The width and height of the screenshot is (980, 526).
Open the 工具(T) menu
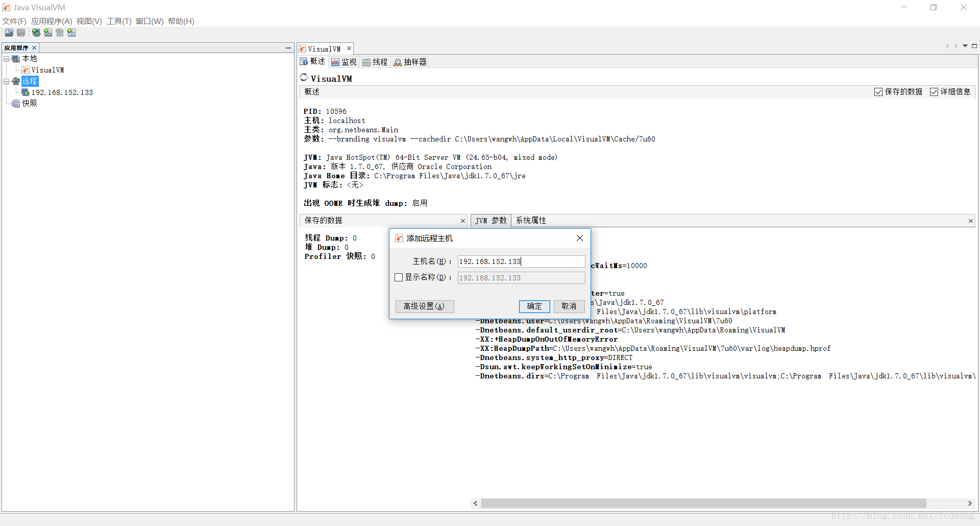[119, 21]
